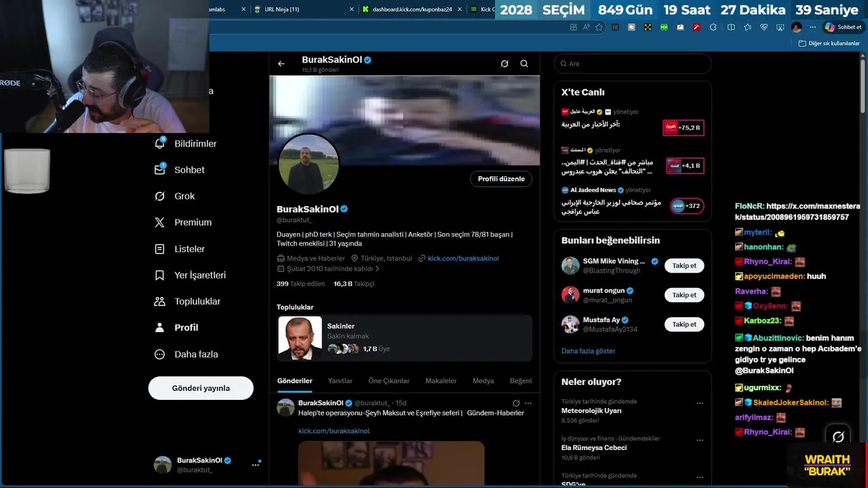The image size is (868, 488).
Task: Open Bildirimler notifications bell
Action: (160, 144)
